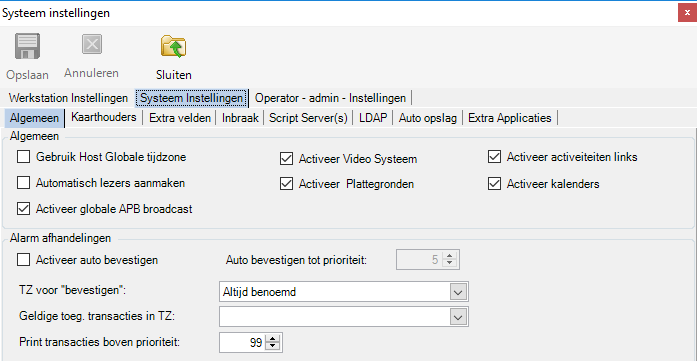Go to Script Server(s) tab

click(308, 118)
